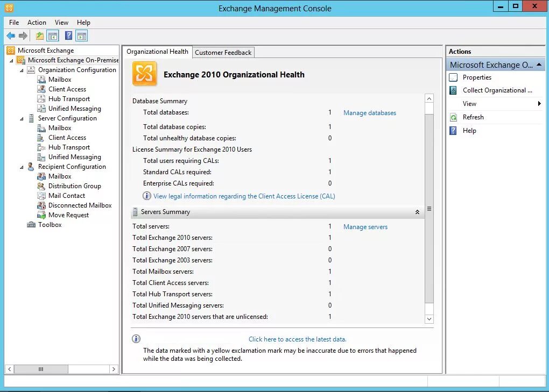
Task: Click the Servers Summary header server icon
Action: click(135, 211)
